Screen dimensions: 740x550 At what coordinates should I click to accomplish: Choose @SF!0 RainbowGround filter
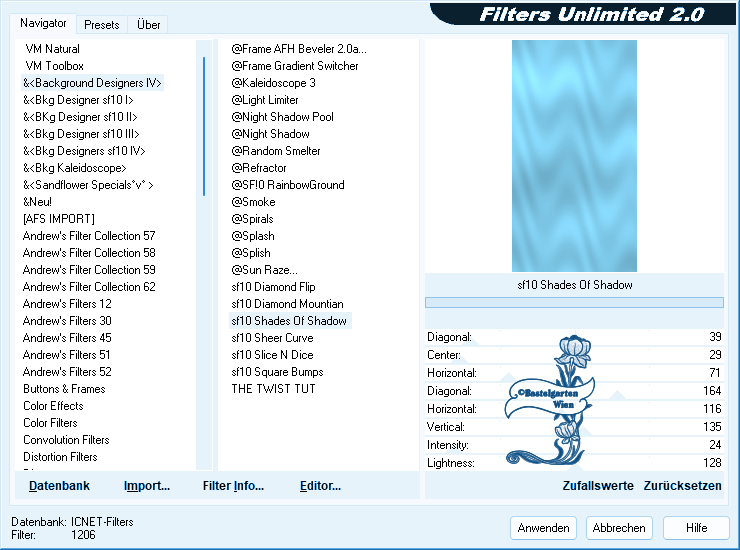[x=288, y=185]
